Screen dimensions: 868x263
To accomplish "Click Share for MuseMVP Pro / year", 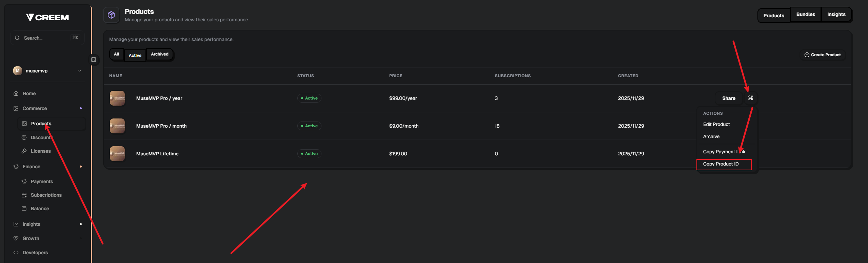I will pyautogui.click(x=728, y=98).
